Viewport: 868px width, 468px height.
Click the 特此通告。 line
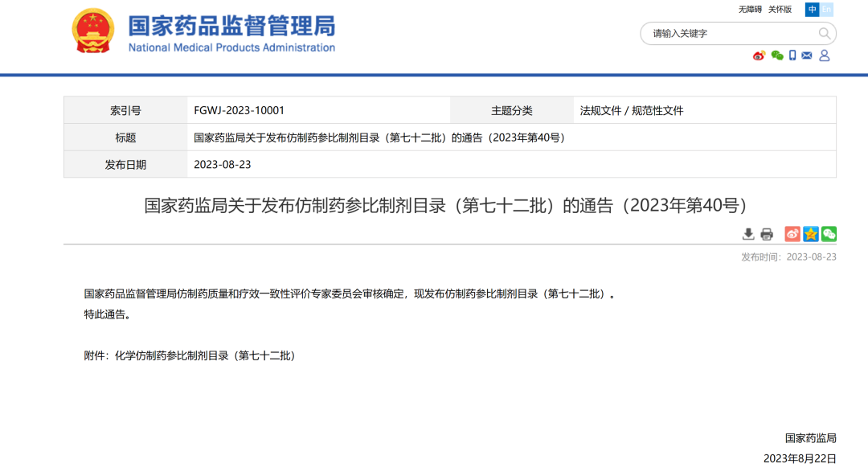(108, 314)
